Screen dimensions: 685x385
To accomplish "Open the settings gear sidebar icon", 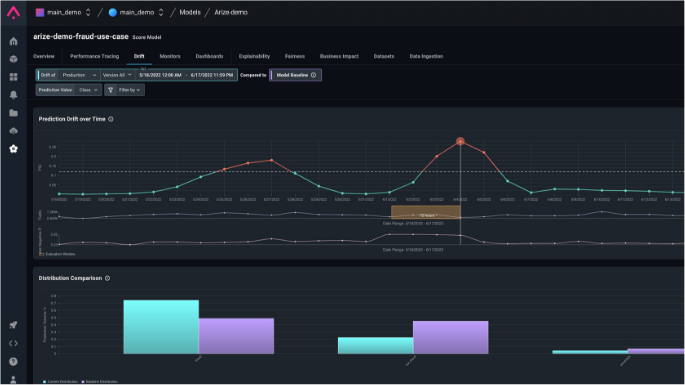I will coord(14,149).
